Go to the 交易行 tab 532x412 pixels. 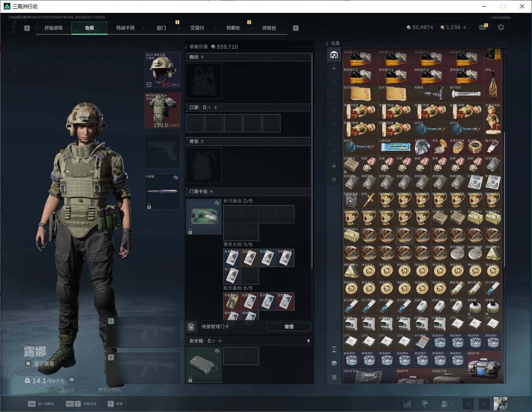pos(197,28)
